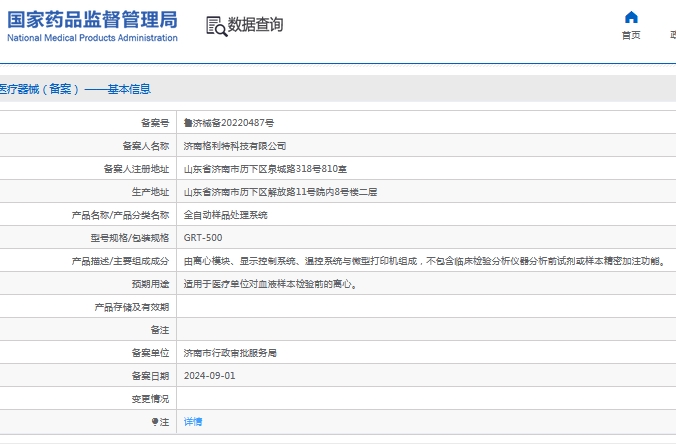Click the 备案单位 field label
Viewport: 676px width, 448px height.
pos(150,353)
